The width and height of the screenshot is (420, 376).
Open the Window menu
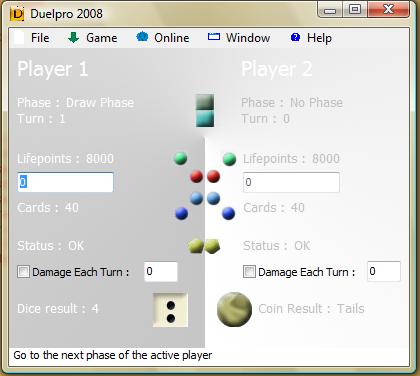[x=239, y=38]
